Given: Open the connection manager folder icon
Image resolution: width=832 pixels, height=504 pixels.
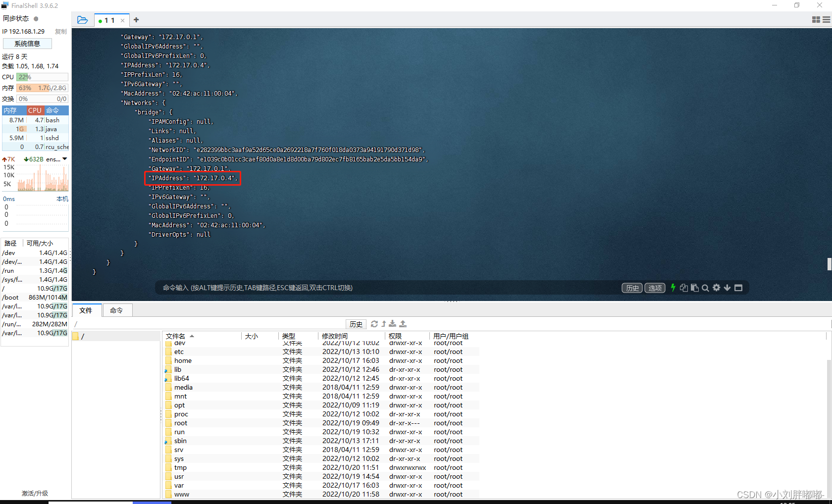Looking at the screenshot, I should [x=82, y=20].
